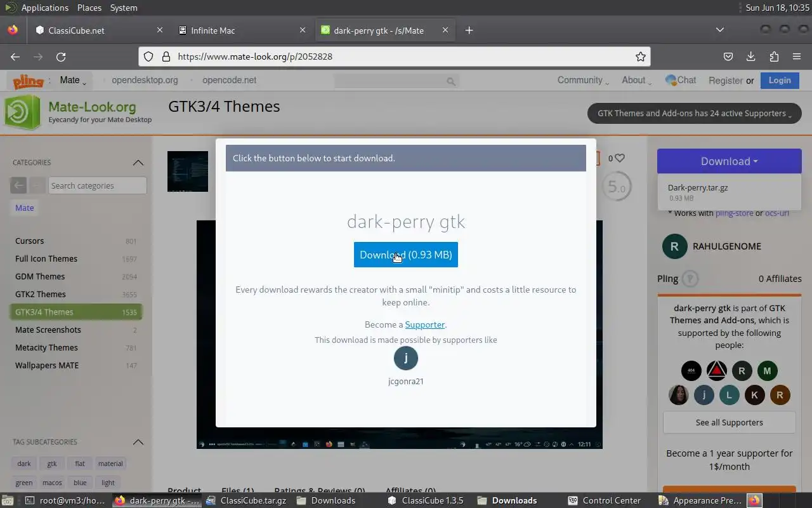Open Control Center in taskbar
The image size is (812, 508).
[x=605, y=500]
